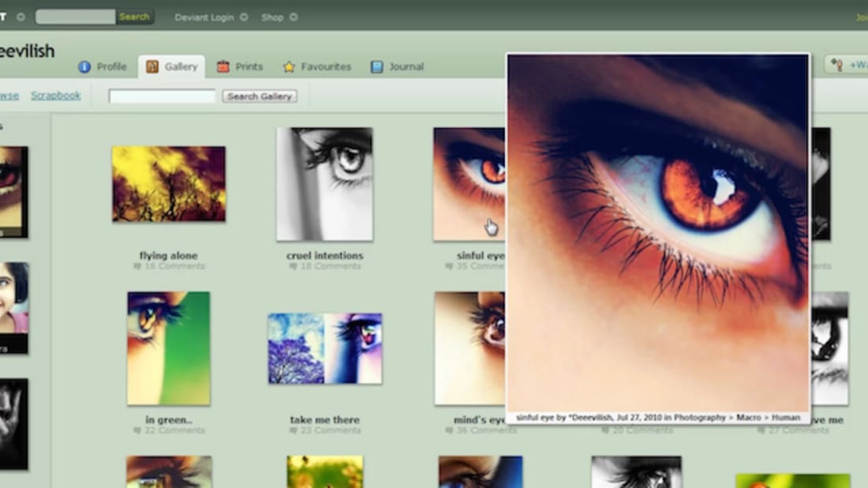Click the blue info icon on Profile tab
The height and width of the screenshot is (488, 868).
pyautogui.click(x=84, y=67)
